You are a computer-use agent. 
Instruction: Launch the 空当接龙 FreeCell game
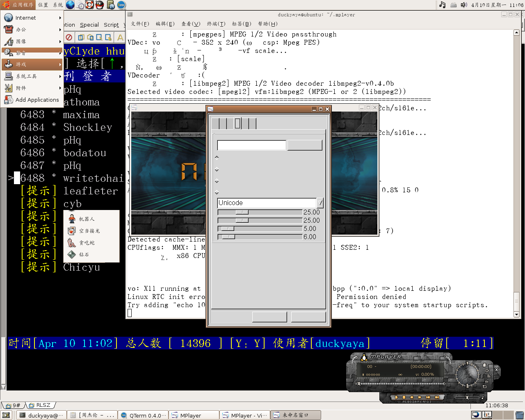click(91, 231)
